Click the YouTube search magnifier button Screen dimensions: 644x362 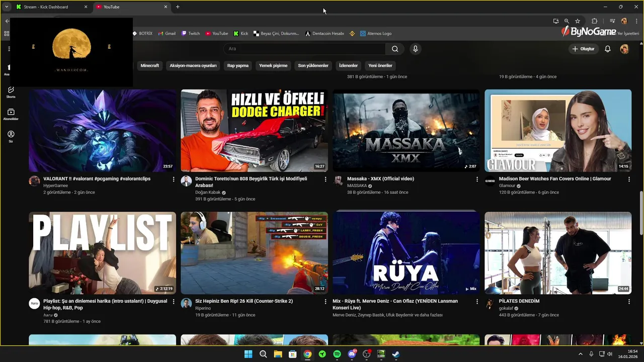pyautogui.click(x=395, y=49)
